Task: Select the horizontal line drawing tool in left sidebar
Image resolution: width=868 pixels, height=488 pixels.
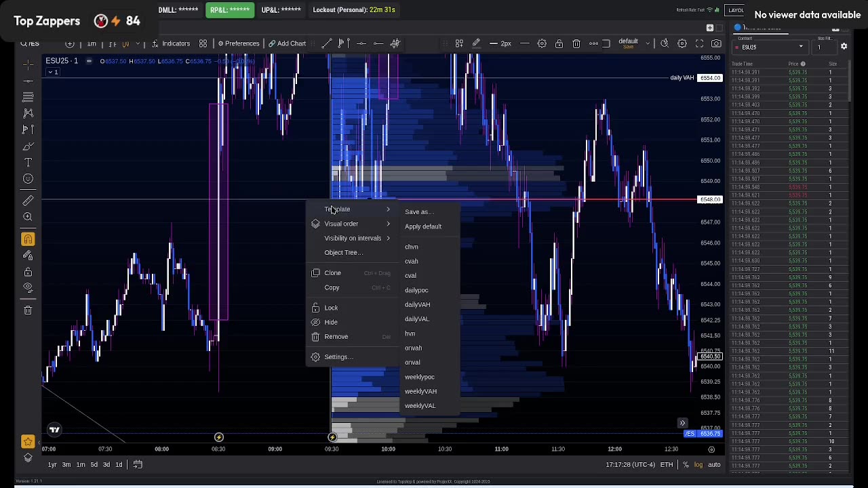Action: (x=28, y=81)
